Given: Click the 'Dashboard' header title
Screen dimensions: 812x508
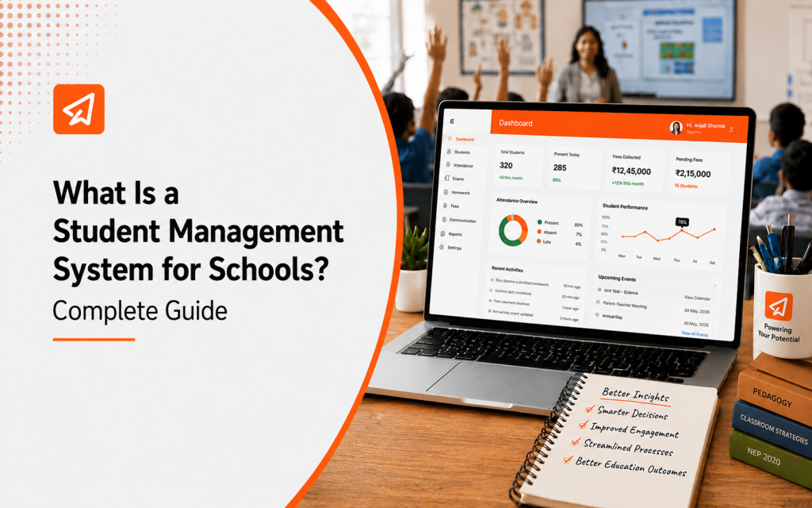Looking at the screenshot, I should point(515,123).
